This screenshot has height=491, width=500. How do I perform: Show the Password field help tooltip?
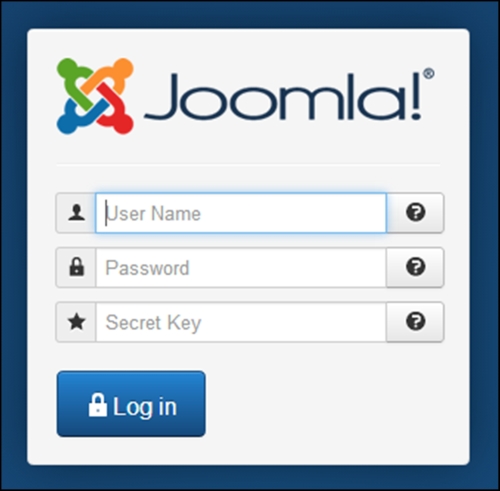pyautogui.click(x=415, y=267)
